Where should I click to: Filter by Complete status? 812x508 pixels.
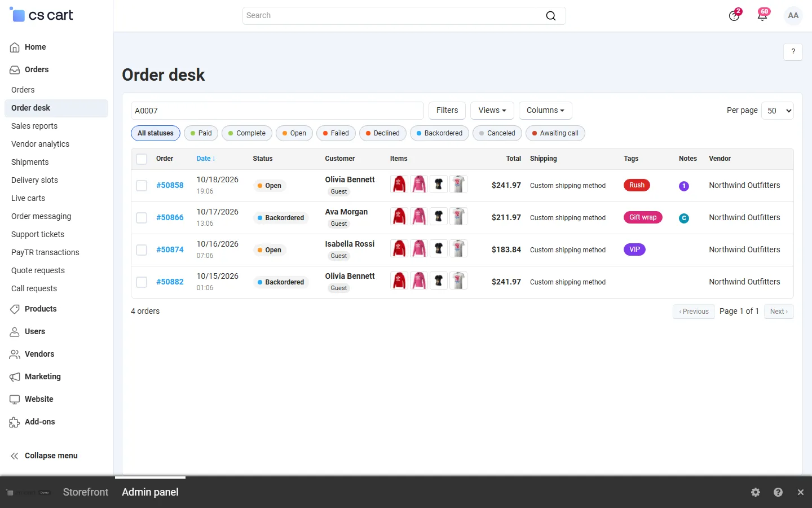[x=247, y=133]
